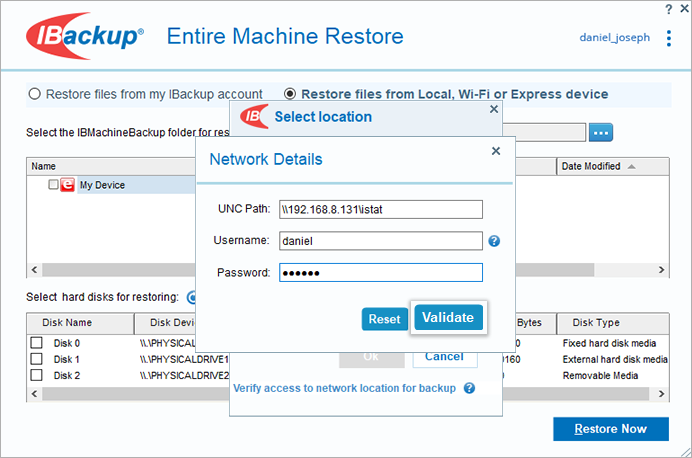
Task: Click the Disk Name column header
Action: pyautogui.click(x=80, y=323)
